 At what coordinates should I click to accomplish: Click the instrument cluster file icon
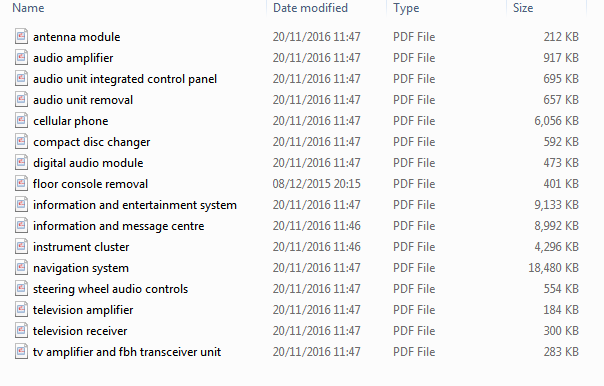coord(21,246)
